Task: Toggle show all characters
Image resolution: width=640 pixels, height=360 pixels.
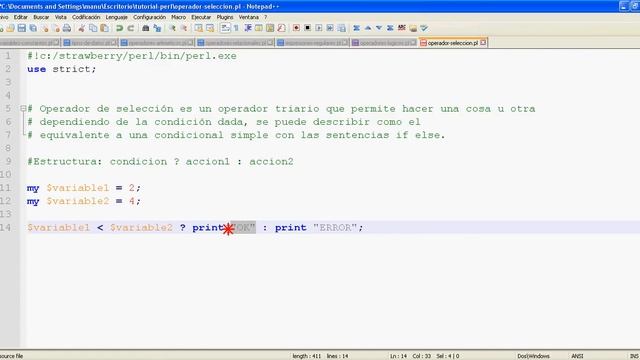Action: point(236,28)
